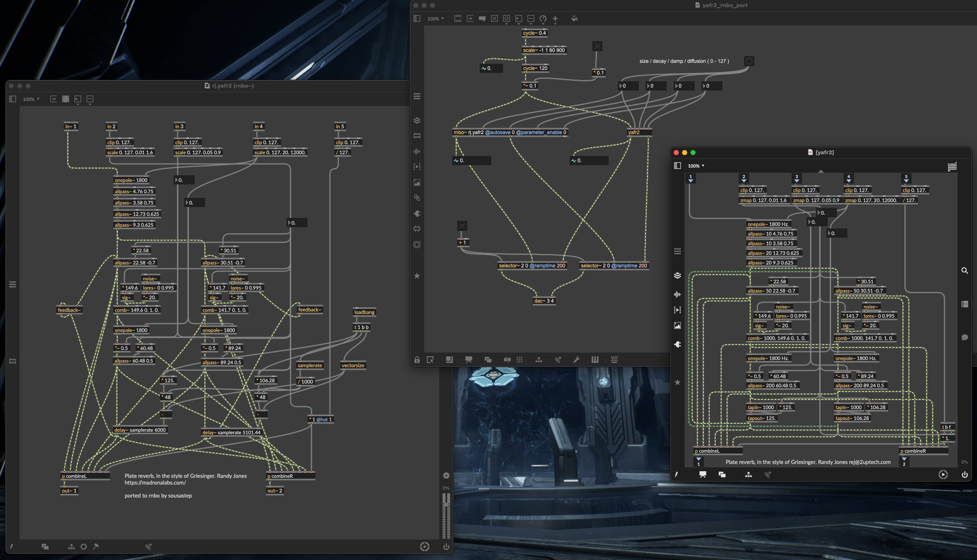Expand the dial slider palette dropdown
The height and width of the screenshot is (560, 977).
[543, 19]
